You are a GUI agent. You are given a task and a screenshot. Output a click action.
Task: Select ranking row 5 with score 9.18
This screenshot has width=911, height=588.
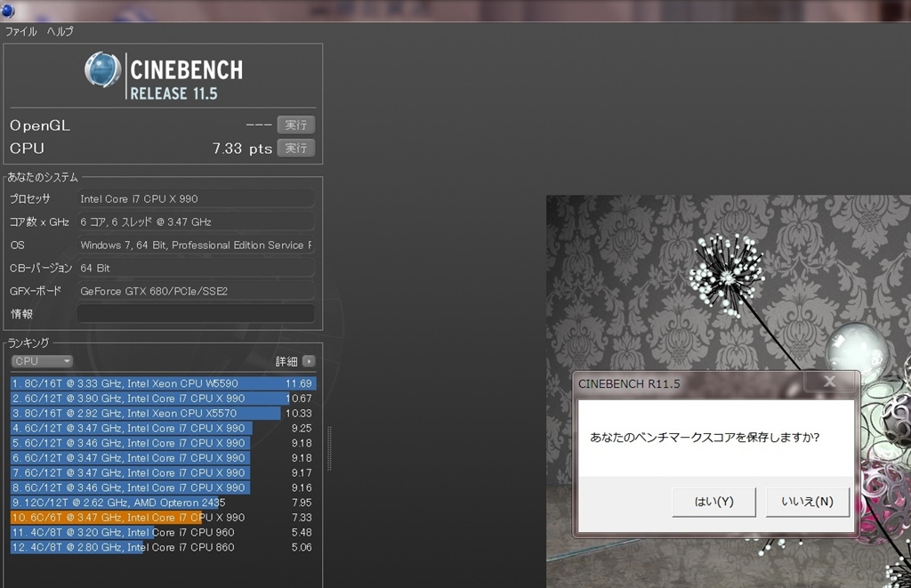point(163,443)
